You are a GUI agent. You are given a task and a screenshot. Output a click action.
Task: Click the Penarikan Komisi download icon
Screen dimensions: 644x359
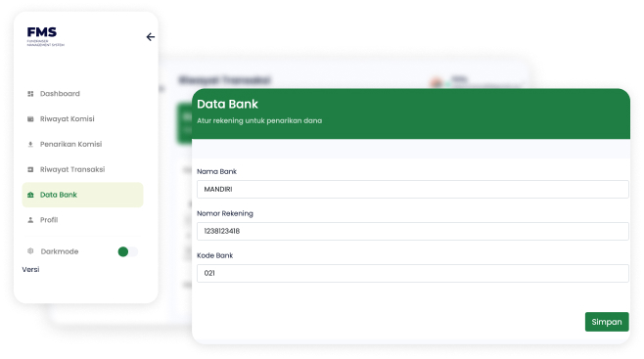tap(30, 145)
